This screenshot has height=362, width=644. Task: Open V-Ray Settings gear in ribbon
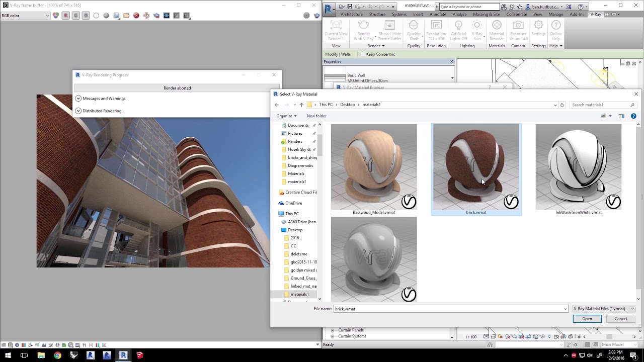[538, 25]
